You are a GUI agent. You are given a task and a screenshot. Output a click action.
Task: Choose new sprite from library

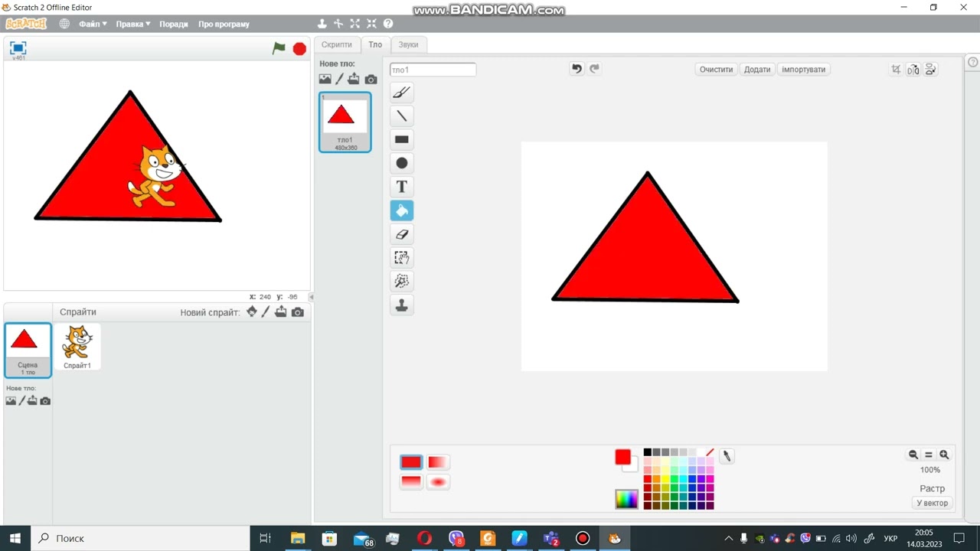[252, 311]
